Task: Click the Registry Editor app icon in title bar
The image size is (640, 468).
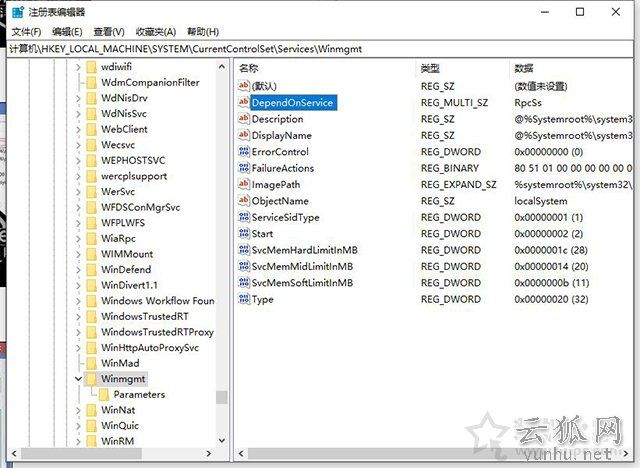Action: [x=18, y=12]
